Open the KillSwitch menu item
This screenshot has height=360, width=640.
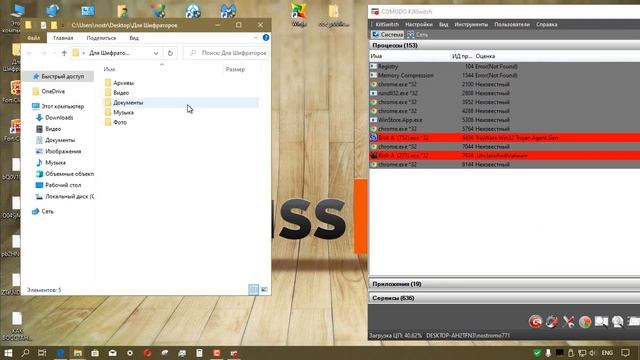[387, 24]
